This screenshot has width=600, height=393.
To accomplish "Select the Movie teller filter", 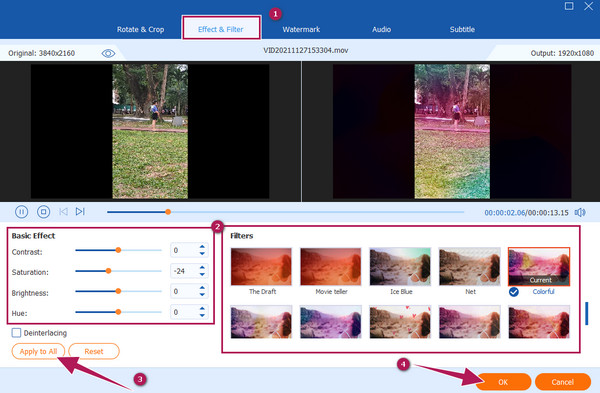I will [x=331, y=267].
